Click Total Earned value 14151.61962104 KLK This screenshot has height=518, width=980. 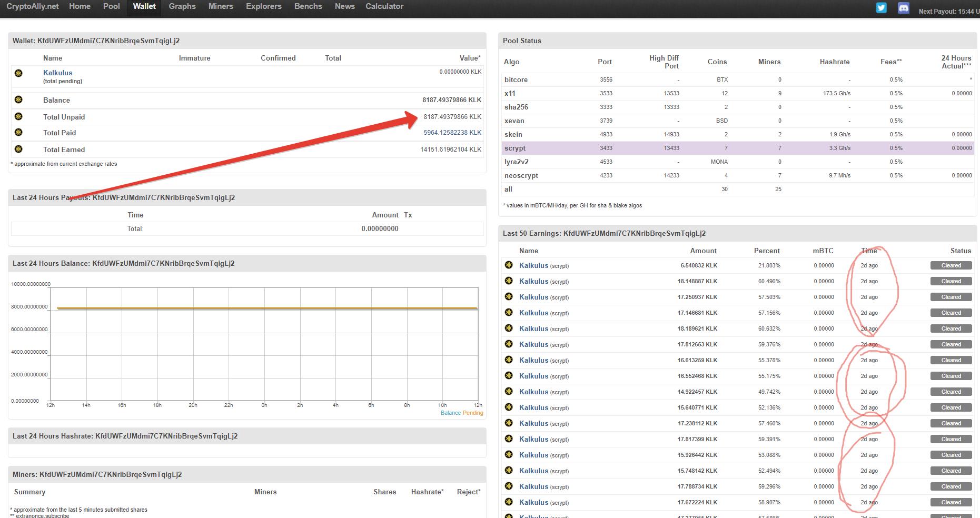point(451,150)
